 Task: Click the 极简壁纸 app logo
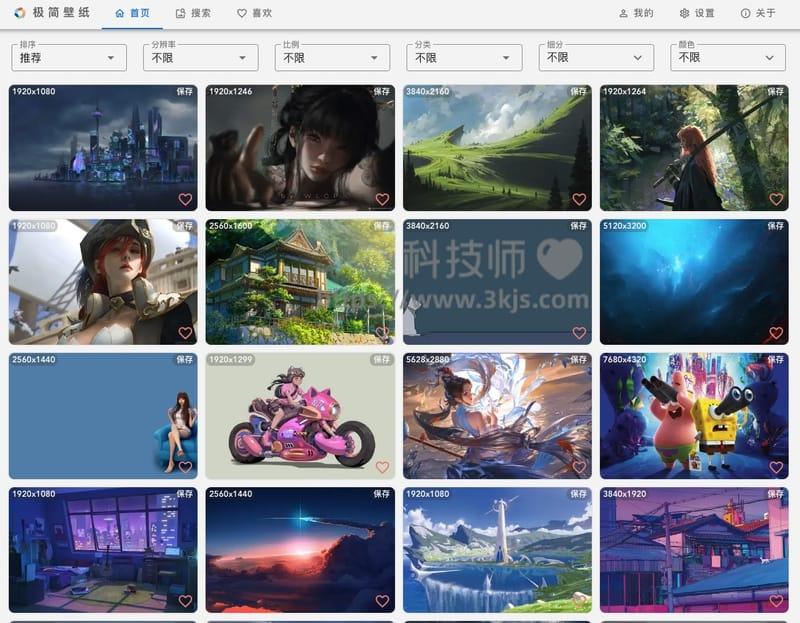[x=20, y=13]
